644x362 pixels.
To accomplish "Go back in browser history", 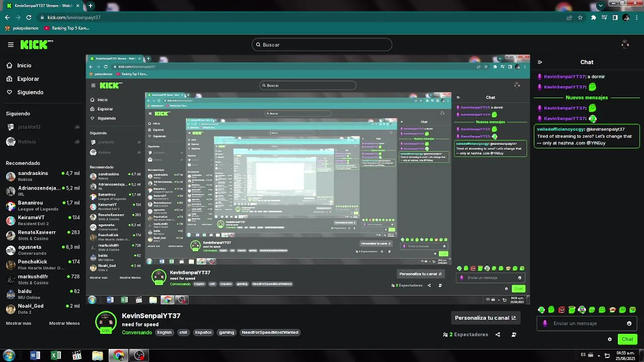I will coord(7,18).
